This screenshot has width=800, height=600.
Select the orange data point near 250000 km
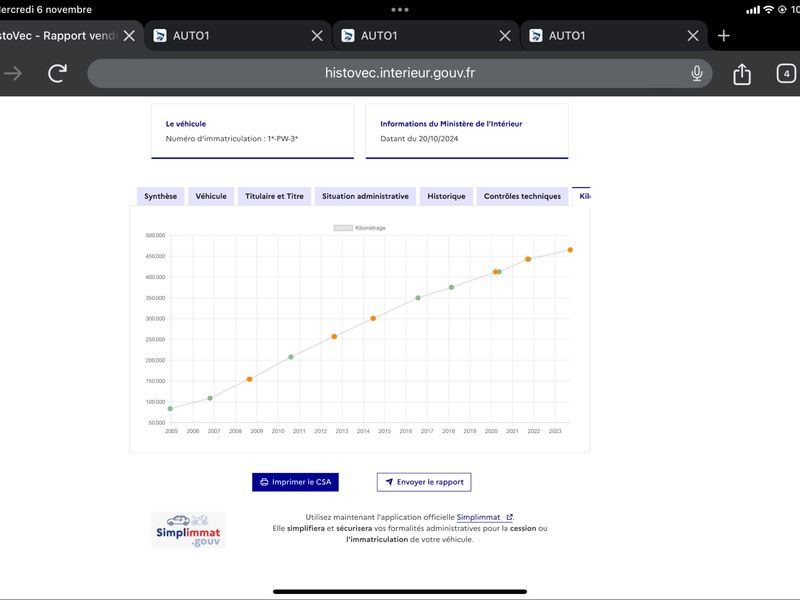[334, 337]
